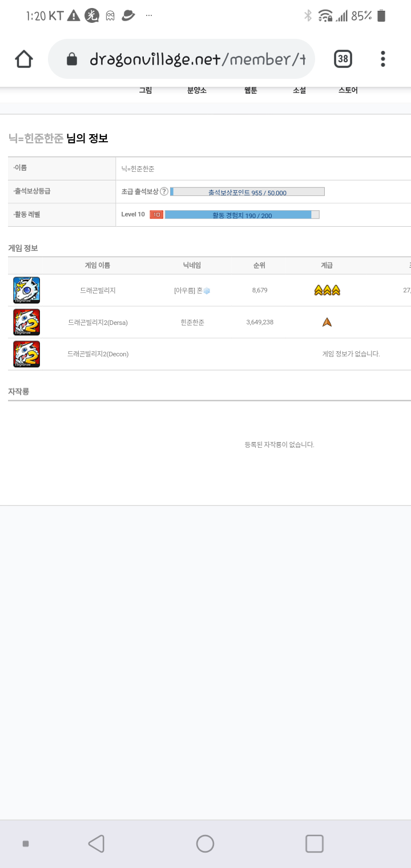Tap the dragonvillage.net address bar

click(x=197, y=59)
